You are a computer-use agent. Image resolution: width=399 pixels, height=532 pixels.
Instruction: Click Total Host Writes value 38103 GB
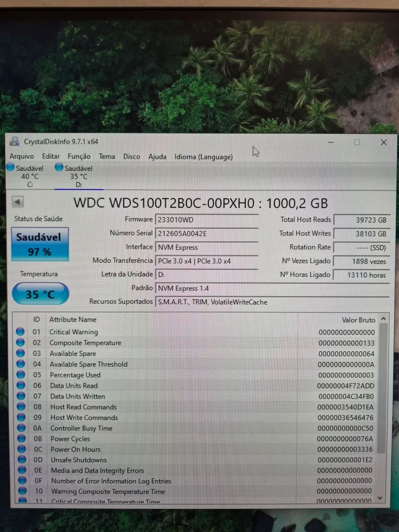click(x=362, y=234)
